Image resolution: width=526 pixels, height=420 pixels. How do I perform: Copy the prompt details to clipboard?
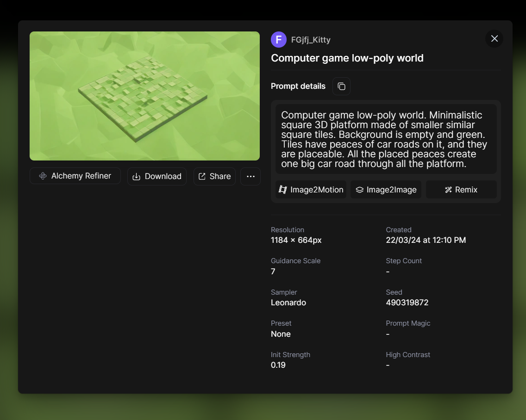click(x=341, y=86)
